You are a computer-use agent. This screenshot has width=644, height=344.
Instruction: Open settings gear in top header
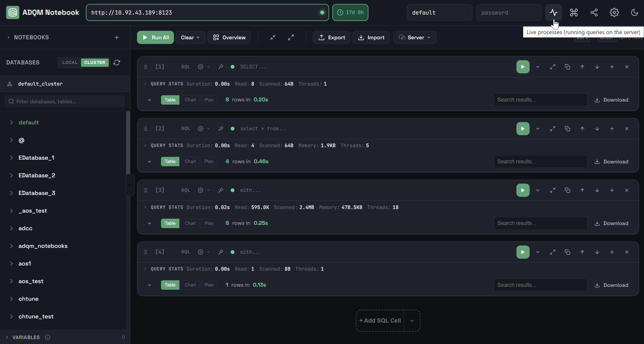pyautogui.click(x=614, y=12)
